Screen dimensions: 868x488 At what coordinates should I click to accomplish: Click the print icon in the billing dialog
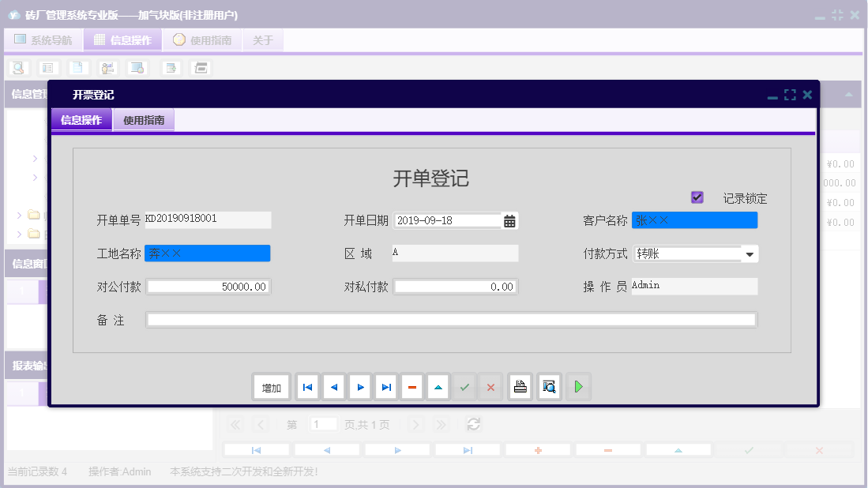click(x=520, y=386)
